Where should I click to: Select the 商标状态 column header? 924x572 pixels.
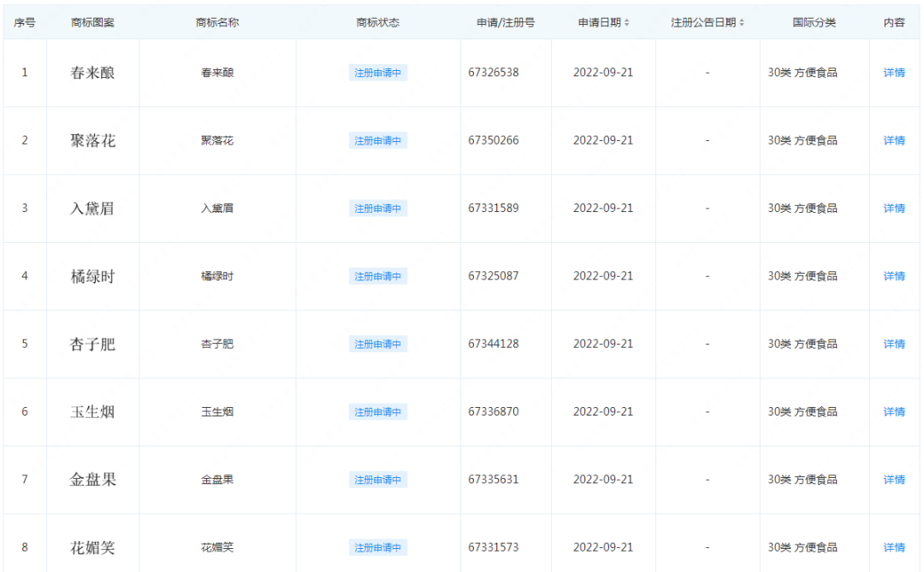tap(378, 22)
